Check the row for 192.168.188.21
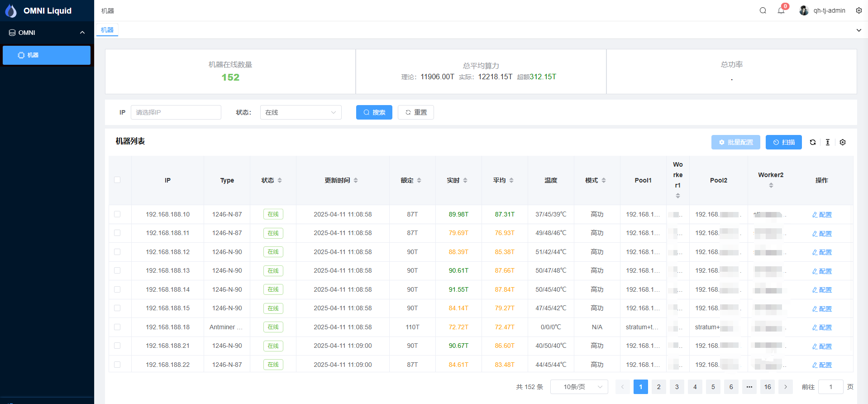The width and height of the screenshot is (868, 404). tap(117, 346)
